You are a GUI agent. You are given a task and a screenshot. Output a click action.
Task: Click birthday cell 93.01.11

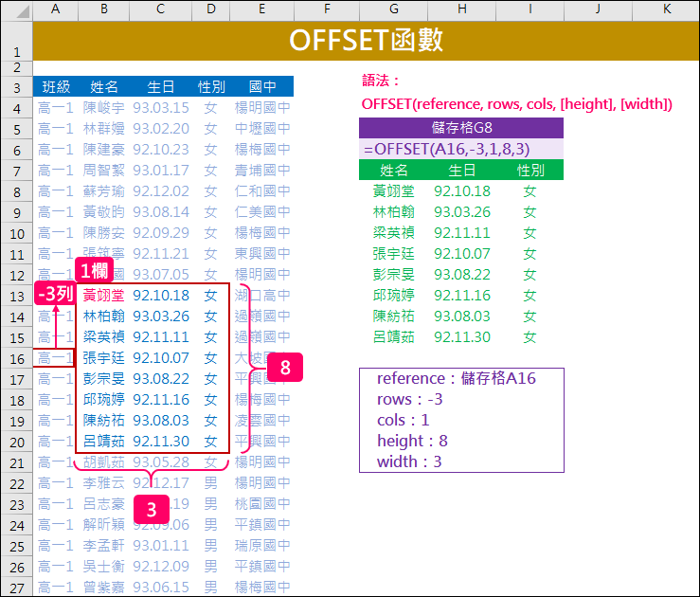point(161,546)
